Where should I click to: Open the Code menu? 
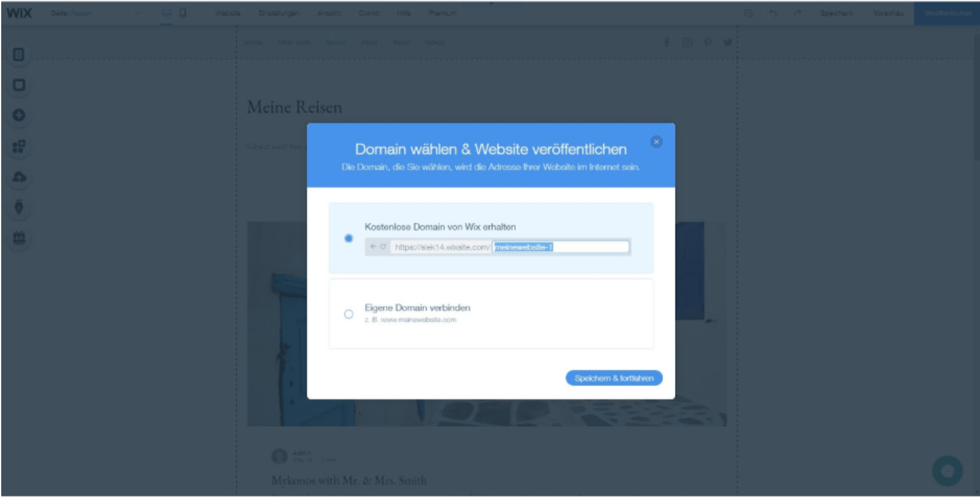369,13
